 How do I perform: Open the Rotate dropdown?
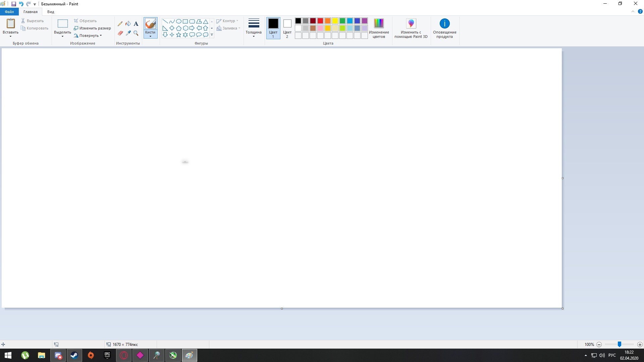[x=88, y=36]
